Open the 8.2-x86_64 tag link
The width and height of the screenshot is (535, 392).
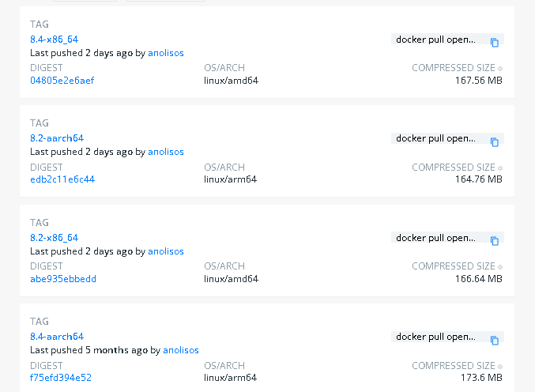(54, 238)
